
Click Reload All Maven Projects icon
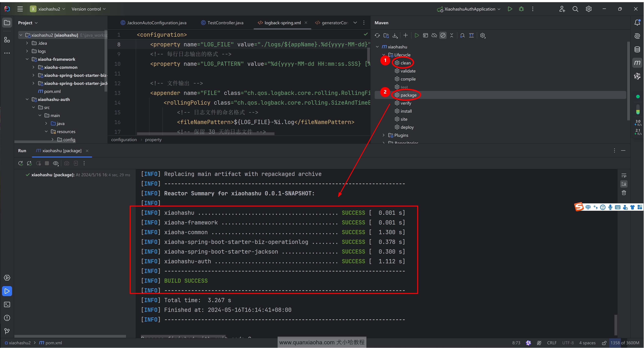pos(377,35)
